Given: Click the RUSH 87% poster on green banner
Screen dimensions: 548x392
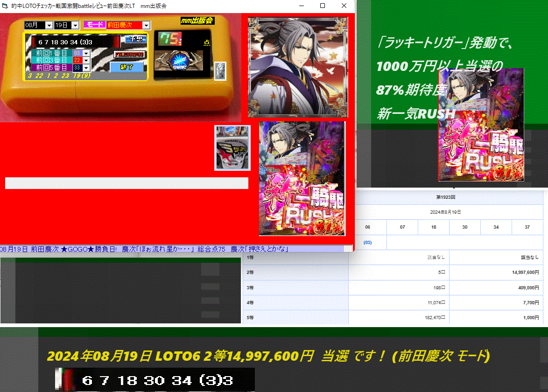Looking at the screenshot, I should 481,125.
